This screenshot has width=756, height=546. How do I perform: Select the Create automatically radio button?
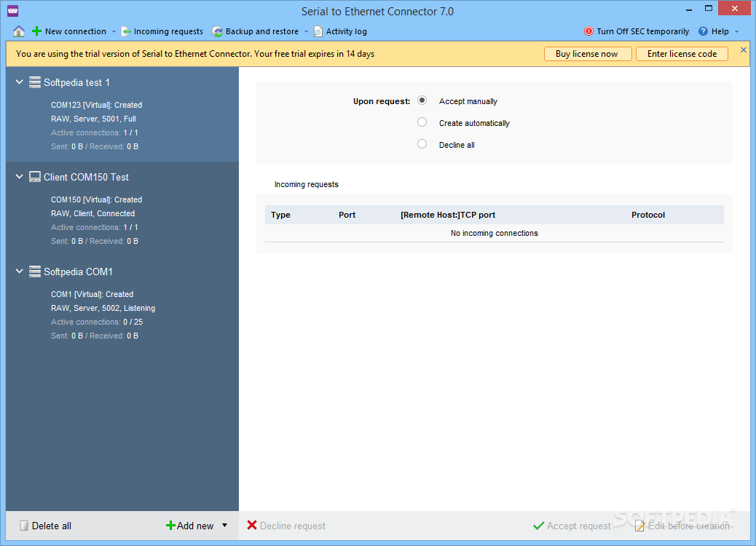422,122
